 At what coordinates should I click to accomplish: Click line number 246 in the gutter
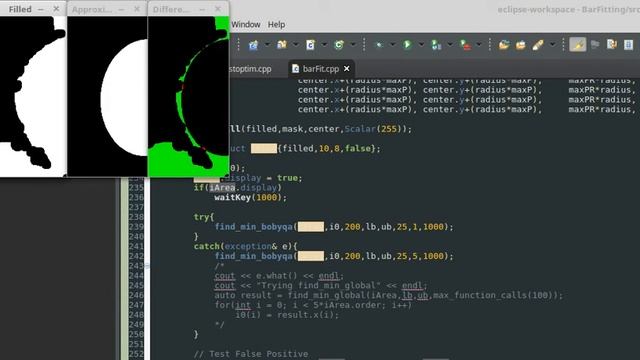136,295
